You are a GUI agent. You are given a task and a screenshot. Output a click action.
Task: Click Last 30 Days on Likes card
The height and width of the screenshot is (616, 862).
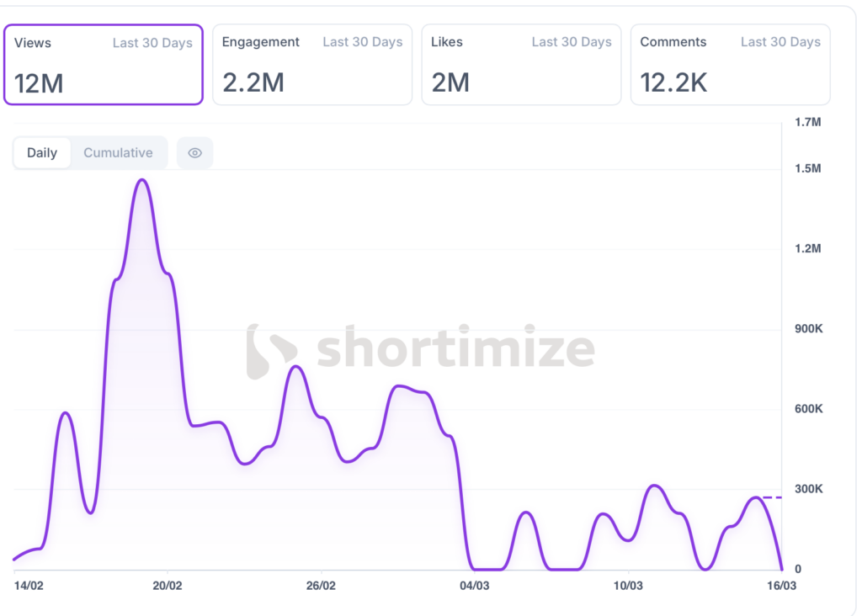[572, 42]
